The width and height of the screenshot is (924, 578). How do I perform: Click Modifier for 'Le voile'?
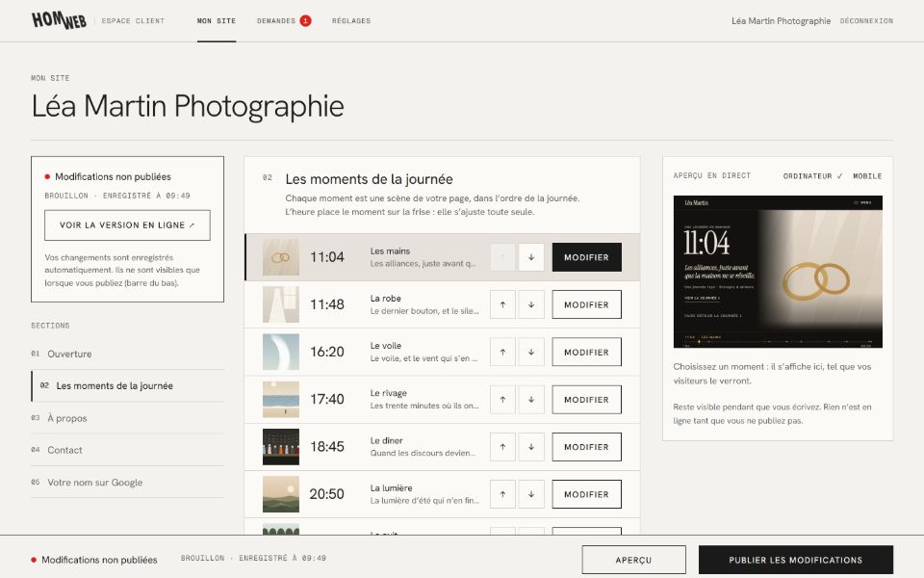point(586,353)
